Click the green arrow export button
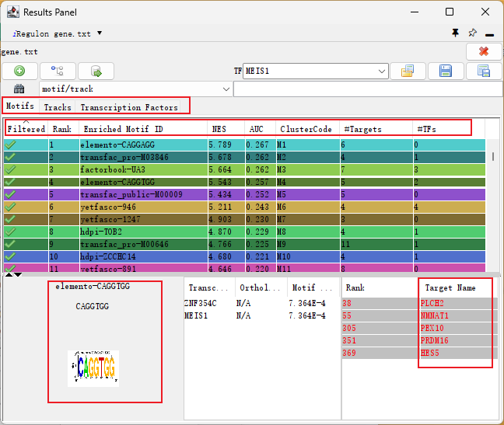The image size is (504, 425). click(x=96, y=71)
